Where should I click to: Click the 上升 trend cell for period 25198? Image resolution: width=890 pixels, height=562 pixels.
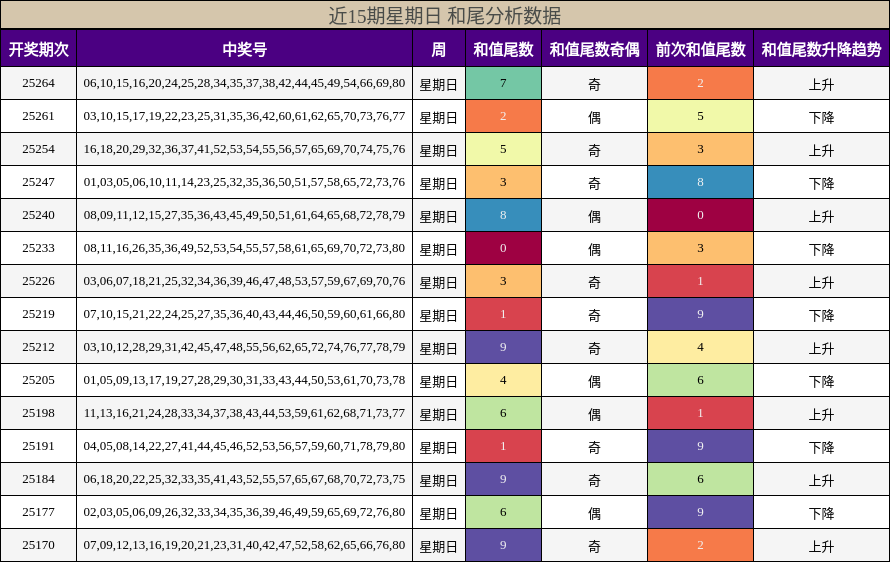821,414
